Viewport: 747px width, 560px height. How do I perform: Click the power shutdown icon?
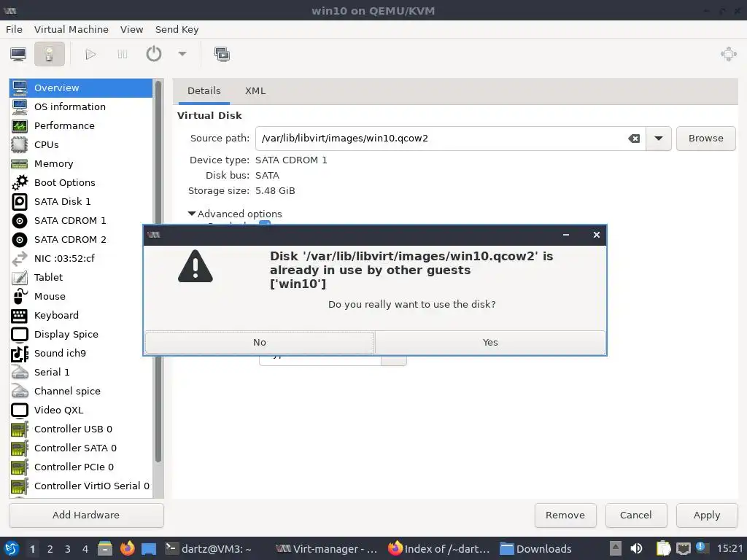153,54
